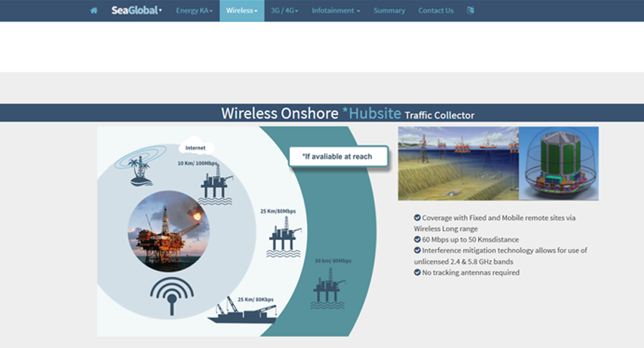Image resolution: width=644 pixels, height=348 pixels.
Task: Expand the 3G / 4G dropdown
Action: click(285, 11)
